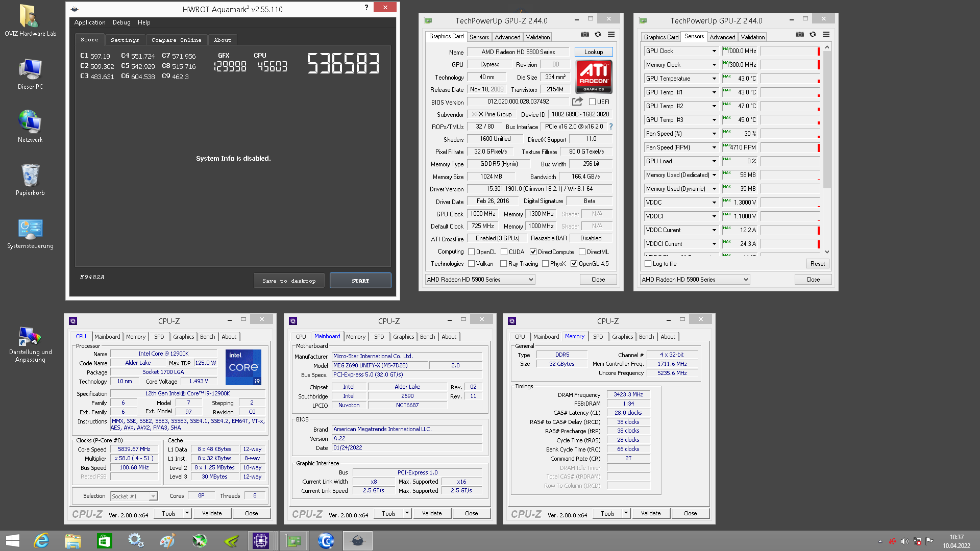The image size is (980, 551).
Task: Take screenshot via camera icon in GPU-Z Graphics Card window
Action: click(585, 35)
